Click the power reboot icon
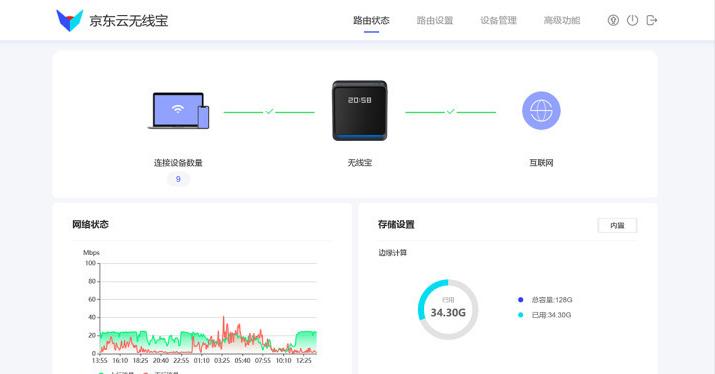The width and height of the screenshot is (715, 374). 632,20
